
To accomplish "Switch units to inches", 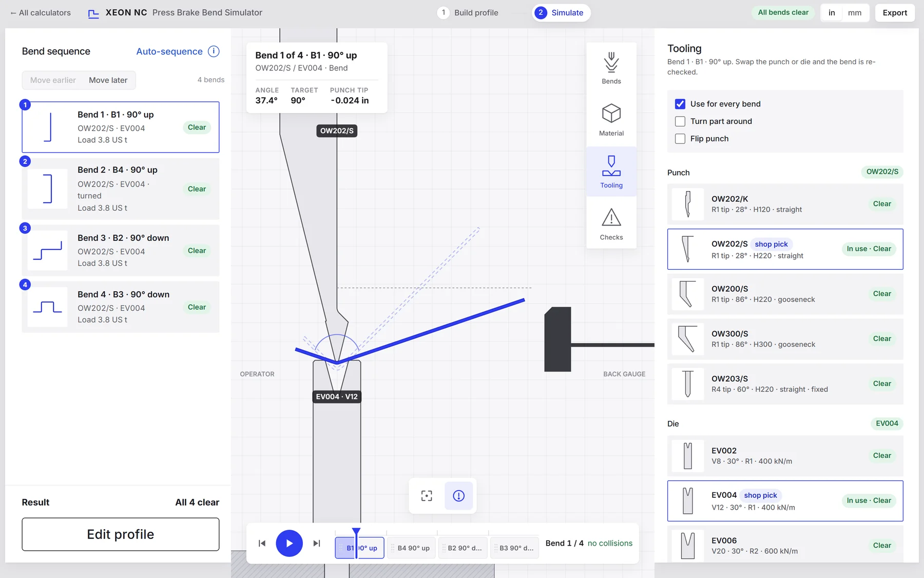I will click(x=832, y=13).
